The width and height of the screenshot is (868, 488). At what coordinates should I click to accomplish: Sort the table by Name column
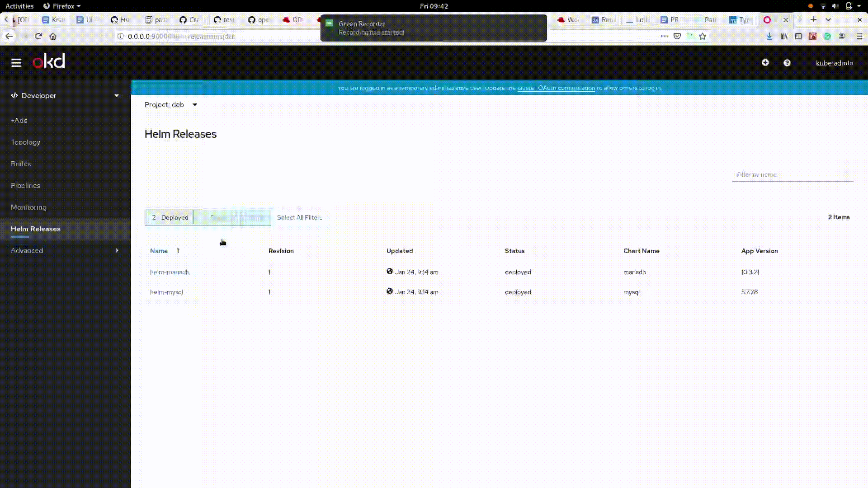pyautogui.click(x=159, y=251)
